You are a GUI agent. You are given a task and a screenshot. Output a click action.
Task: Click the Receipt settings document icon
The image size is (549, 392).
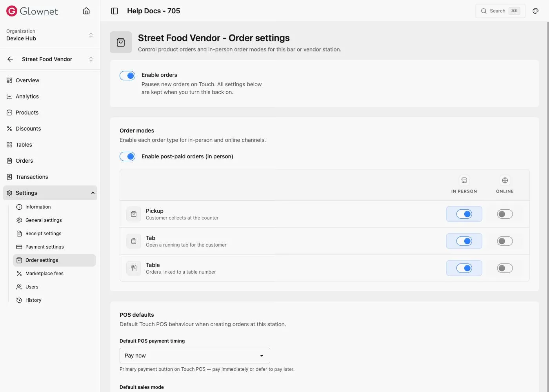[x=19, y=234]
